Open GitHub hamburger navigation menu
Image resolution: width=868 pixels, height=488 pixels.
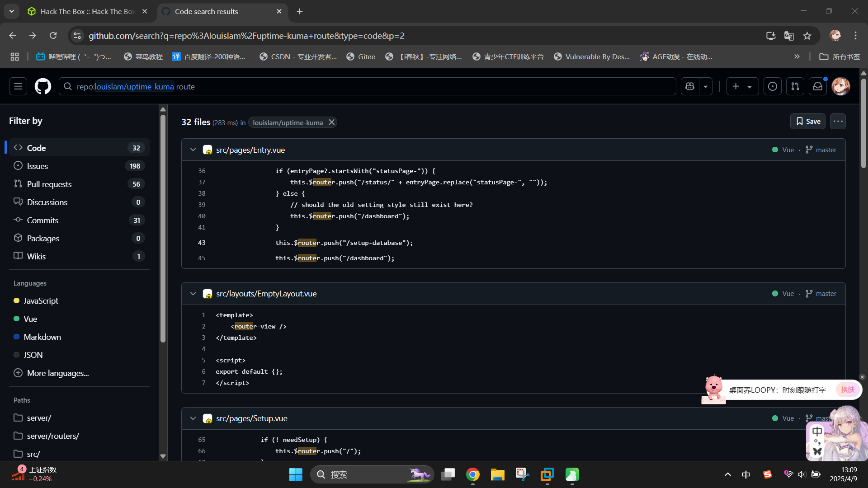click(x=18, y=86)
